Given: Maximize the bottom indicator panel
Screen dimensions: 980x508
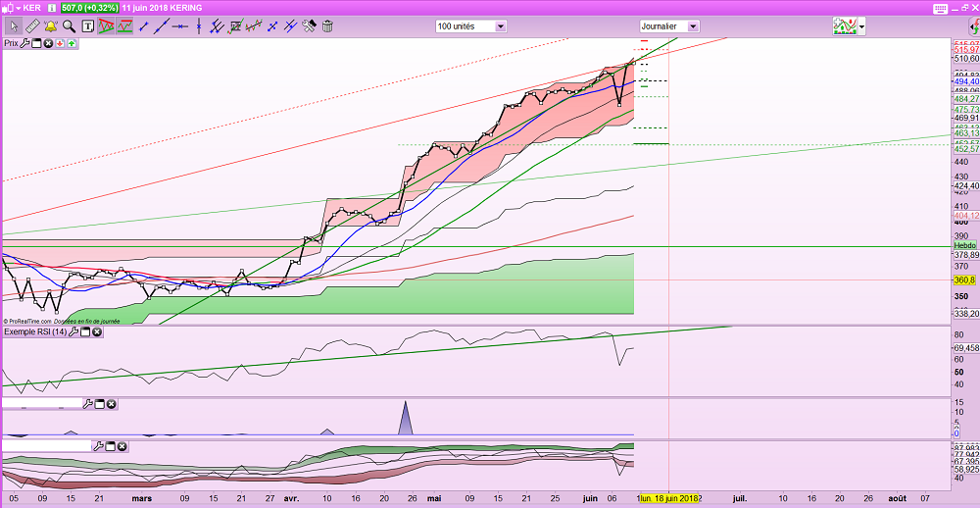Looking at the screenshot, I should click(x=110, y=446).
